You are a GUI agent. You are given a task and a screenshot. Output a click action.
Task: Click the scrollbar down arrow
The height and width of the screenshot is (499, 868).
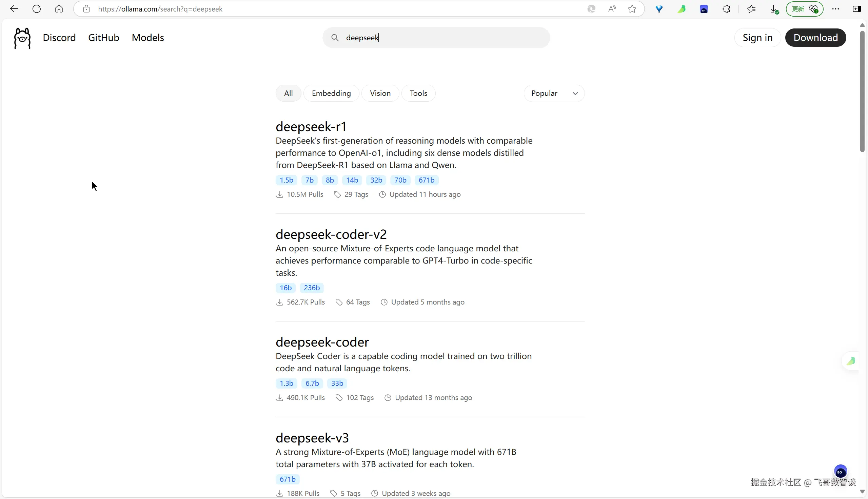862,492
